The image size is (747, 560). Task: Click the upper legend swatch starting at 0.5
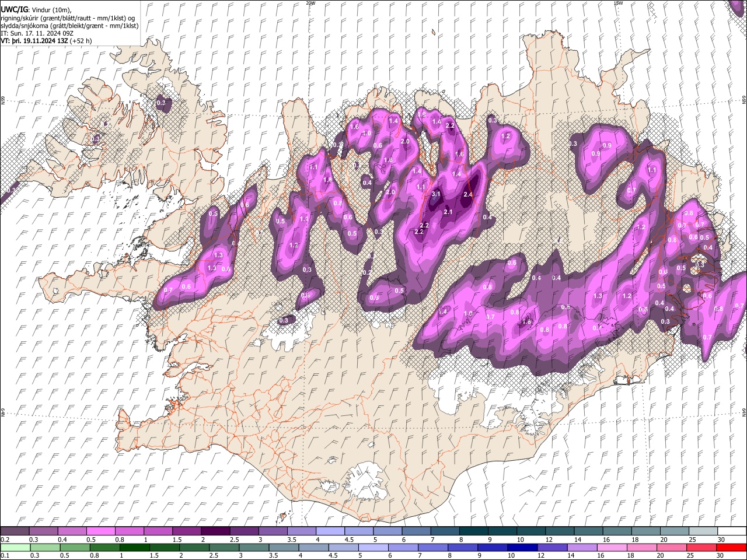click(x=100, y=531)
